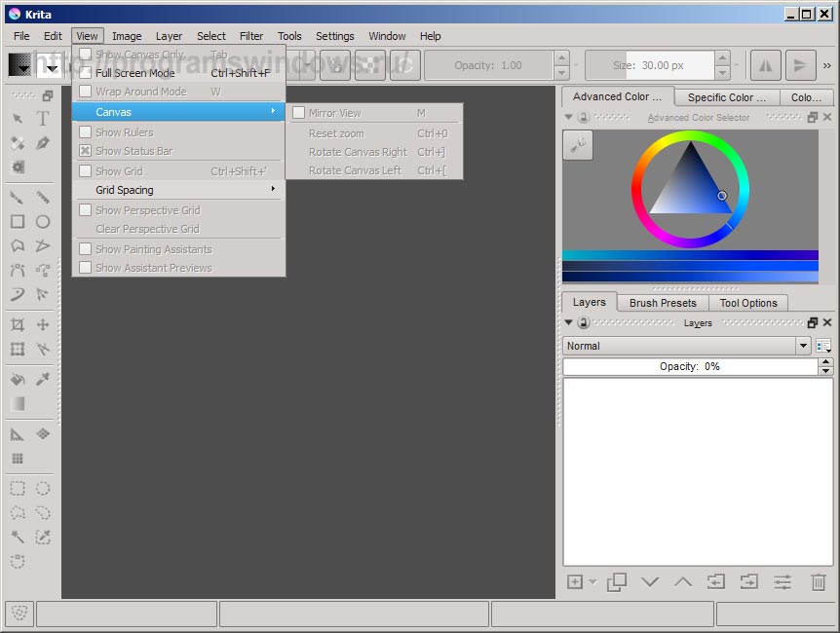Click Clear Perspective Grid entry
840x633 pixels.
pyautogui.click(x=179, y=229)
